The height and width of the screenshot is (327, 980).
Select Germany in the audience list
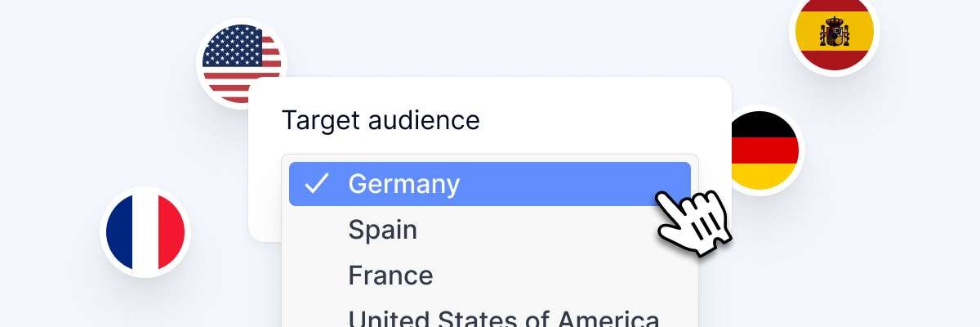coord(490,184)
